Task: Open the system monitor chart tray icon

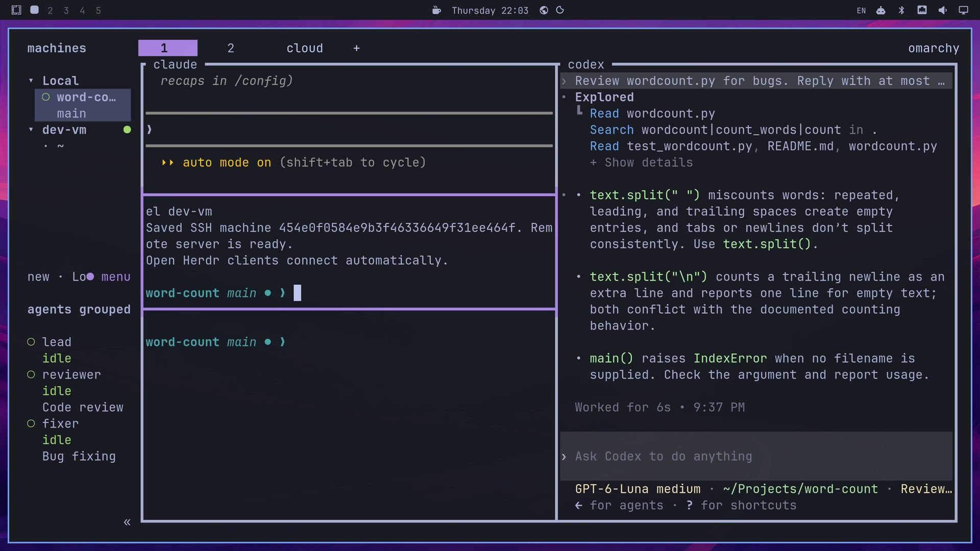Action: 922,10
